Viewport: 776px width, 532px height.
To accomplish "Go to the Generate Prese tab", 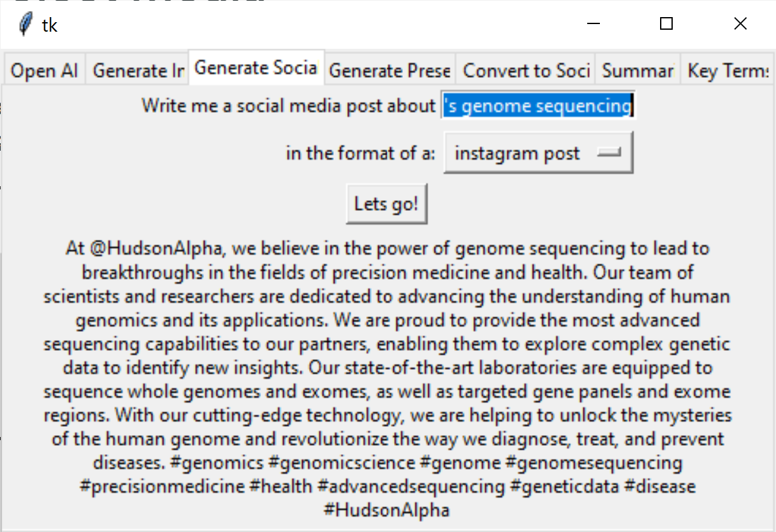I will click(x=390, y=71).
